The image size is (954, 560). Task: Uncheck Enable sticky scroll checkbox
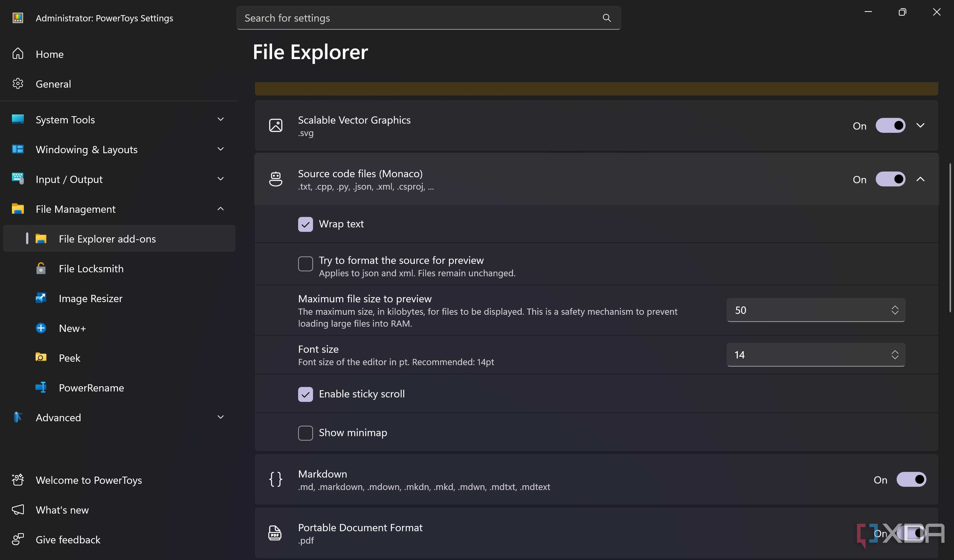point(306,394)
